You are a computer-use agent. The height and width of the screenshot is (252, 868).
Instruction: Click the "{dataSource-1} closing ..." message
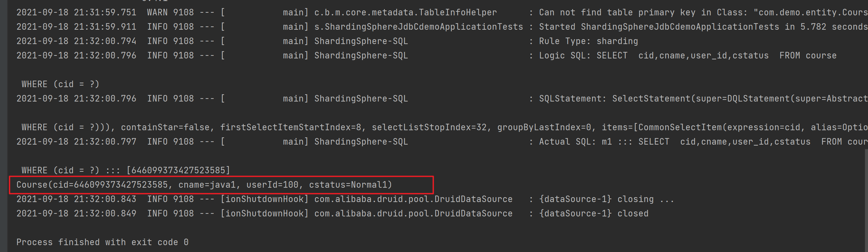click(606, 199)
